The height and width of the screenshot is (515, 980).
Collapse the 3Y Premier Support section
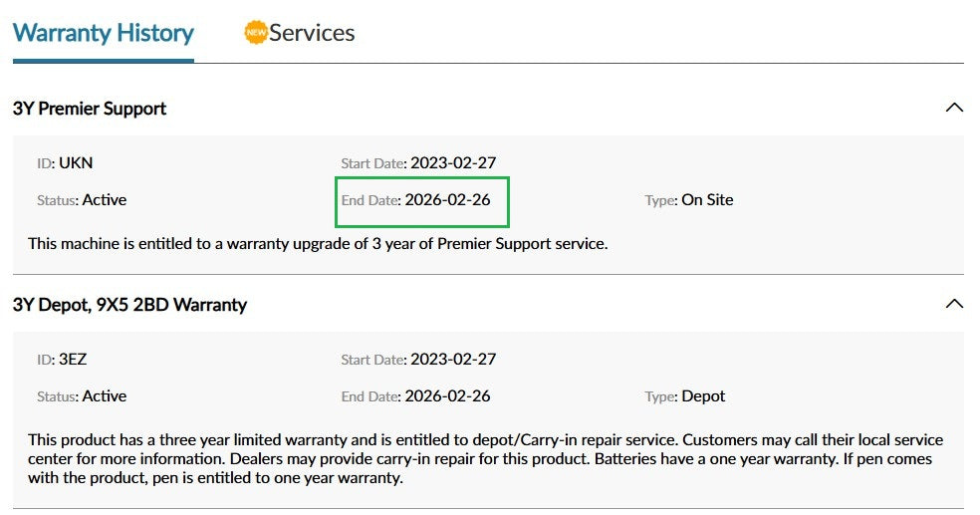(x=954, y=108)
